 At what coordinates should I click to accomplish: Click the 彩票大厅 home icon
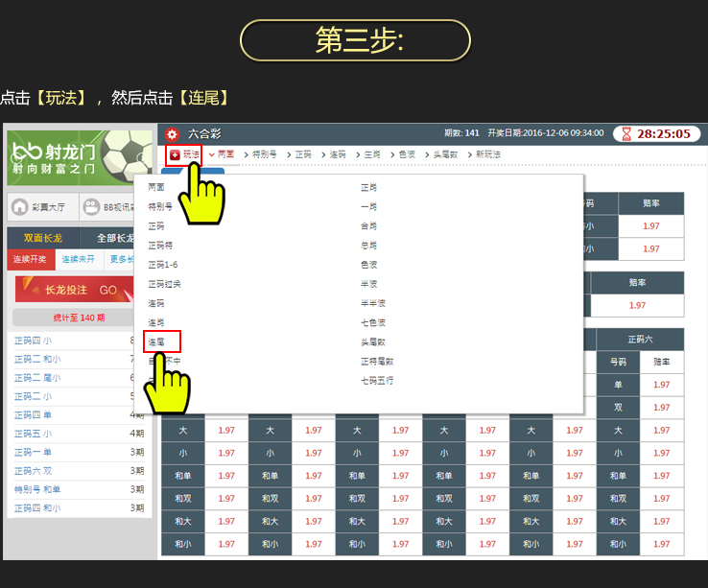pyautogui.click(x=19, y=206)
